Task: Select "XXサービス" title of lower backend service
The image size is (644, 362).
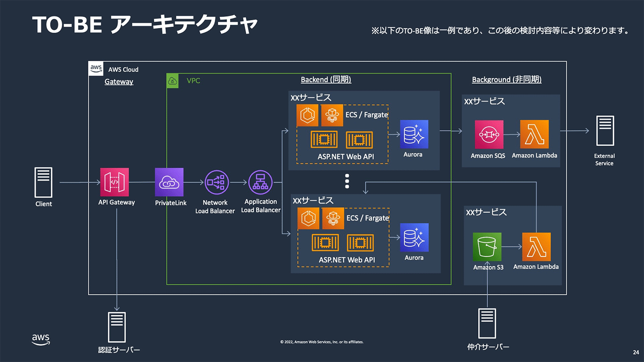Action: tap(313, 201)
